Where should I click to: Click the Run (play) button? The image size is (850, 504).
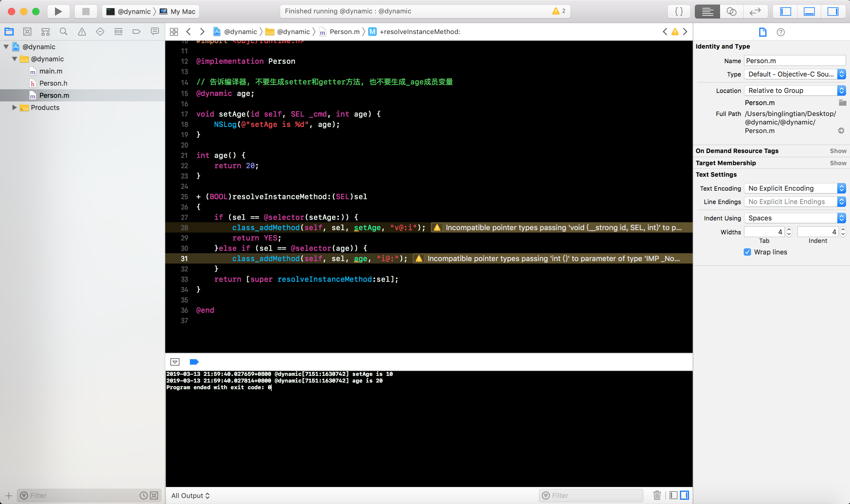[58, 12]
